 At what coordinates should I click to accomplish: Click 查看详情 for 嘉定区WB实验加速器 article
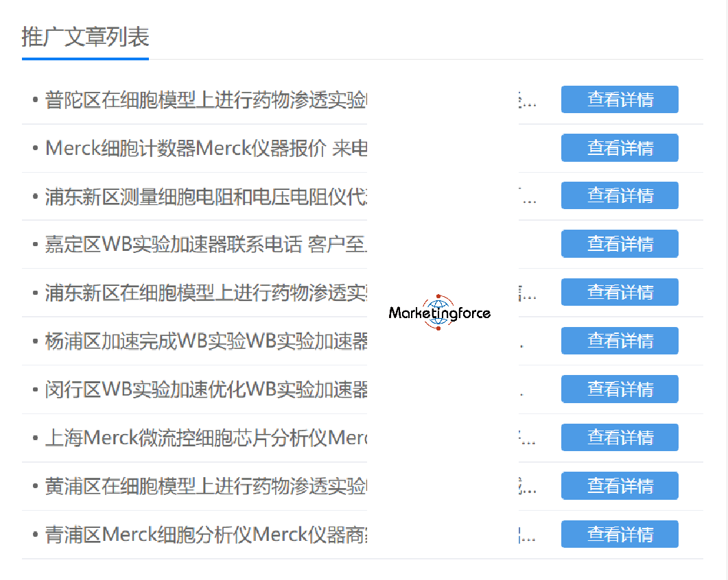[x=620, y=243]
